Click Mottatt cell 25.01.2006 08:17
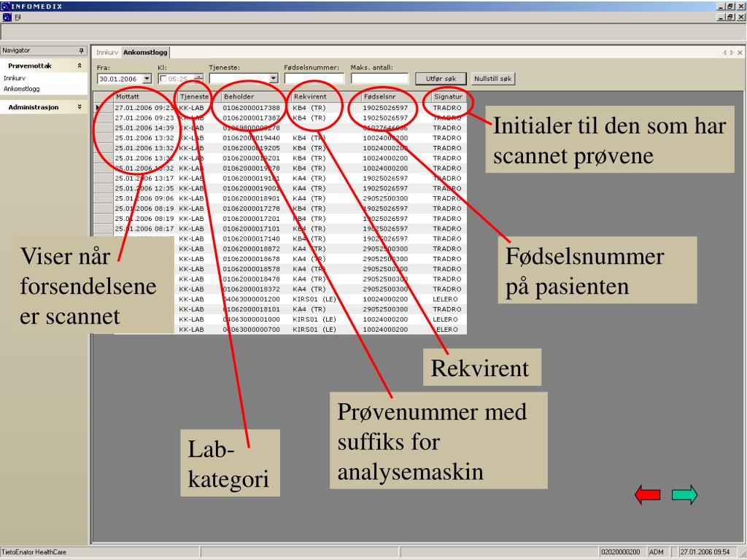 coord(144,228)
